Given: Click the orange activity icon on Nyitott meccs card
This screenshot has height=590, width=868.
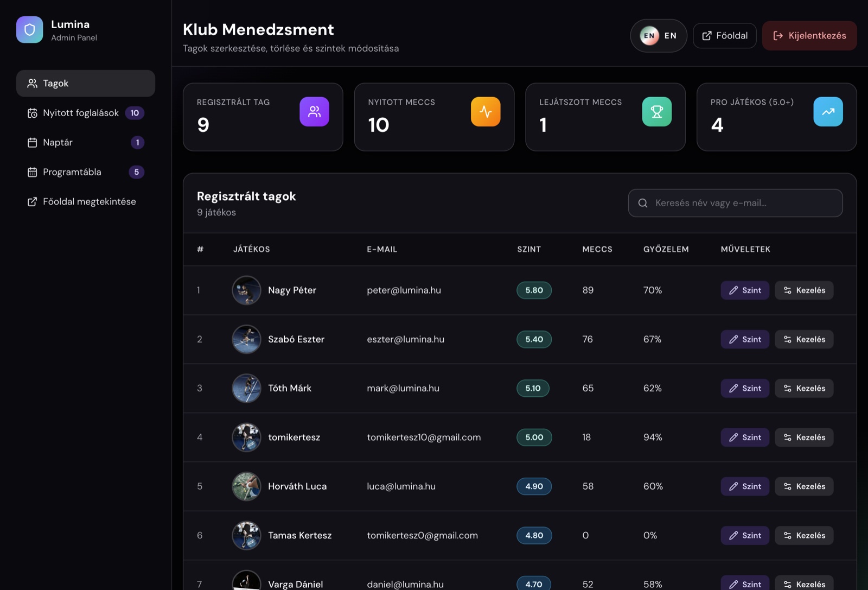Looking at the screenshot, I should (486, 112).
